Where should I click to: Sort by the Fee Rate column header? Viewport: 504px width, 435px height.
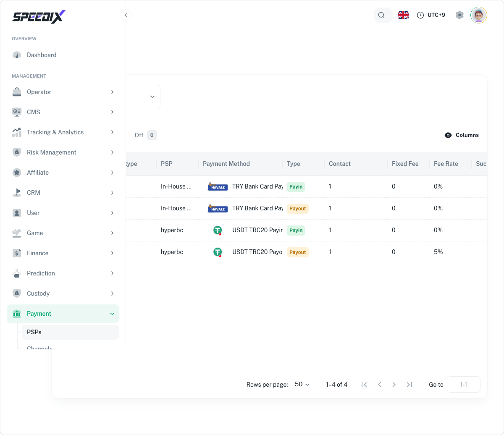tap(446, 164)
